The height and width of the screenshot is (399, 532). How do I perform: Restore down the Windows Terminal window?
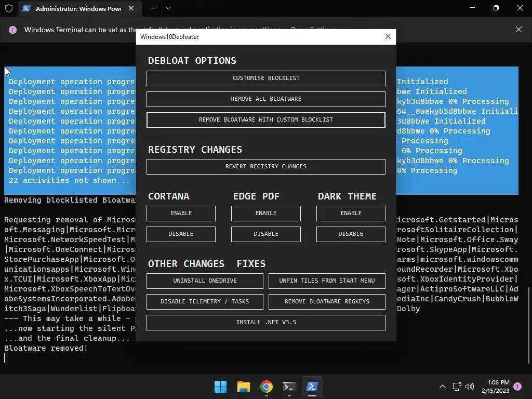(x=496, y=8)
